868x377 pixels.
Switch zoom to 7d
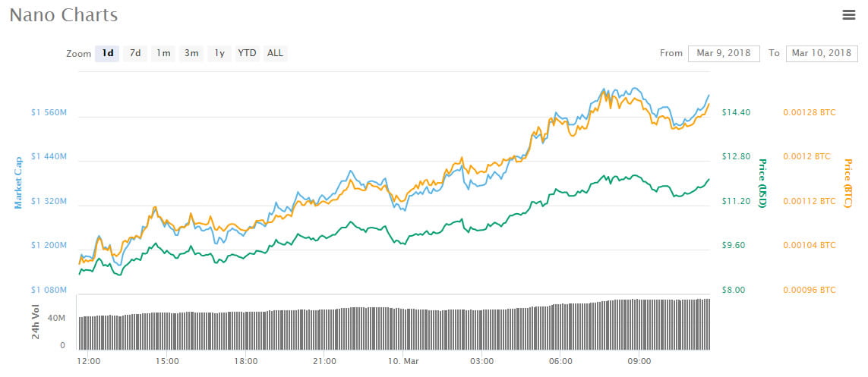[135, 53]
